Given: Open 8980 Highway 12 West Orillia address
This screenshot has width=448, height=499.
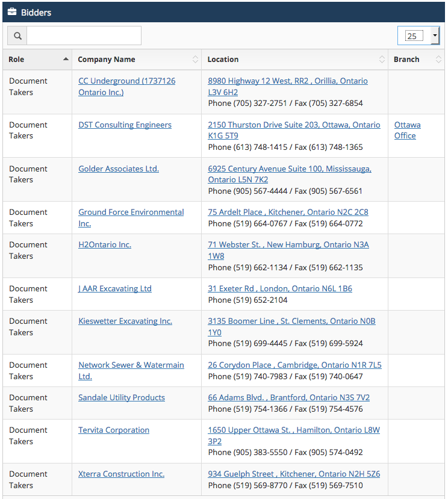Looking at the screenshot, I should 287,87.
